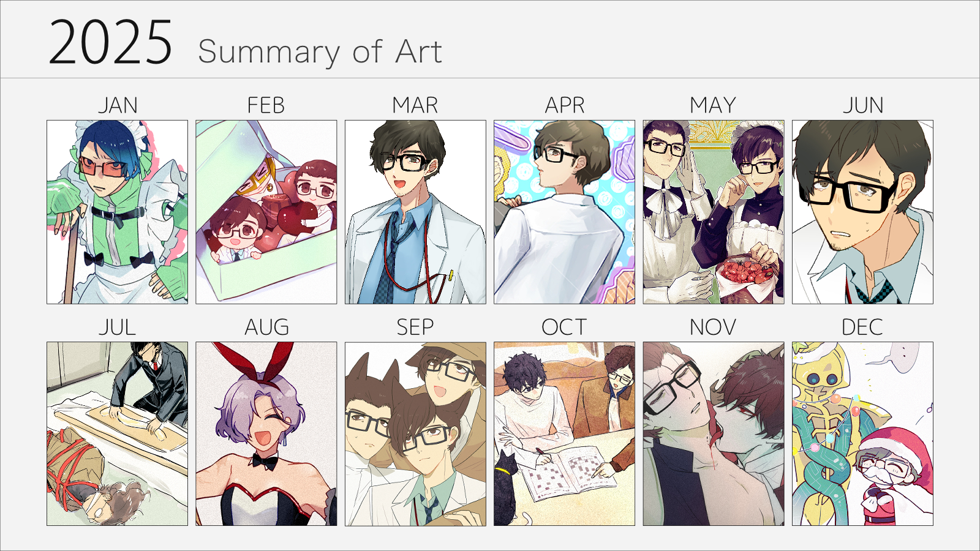Select the SEP cat-eared trio artwork
980x551 pixels.
tap(415, 433)
